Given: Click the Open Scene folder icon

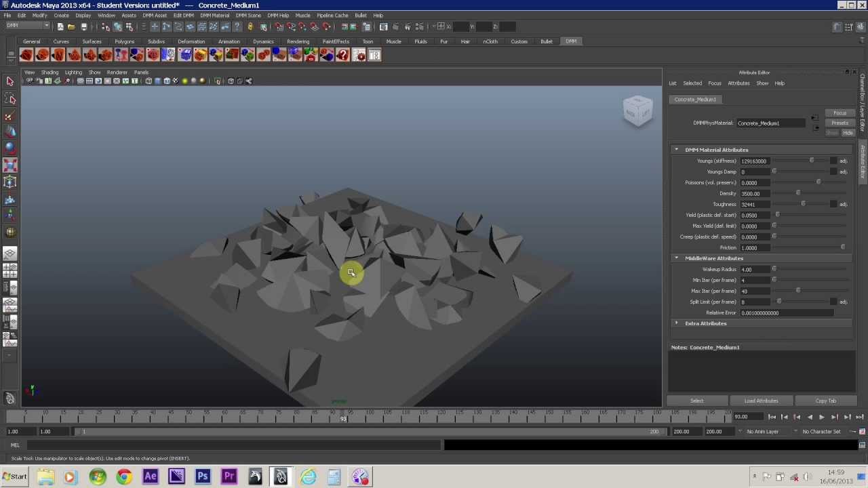Looking at the screenshot, I should [71, 27].
